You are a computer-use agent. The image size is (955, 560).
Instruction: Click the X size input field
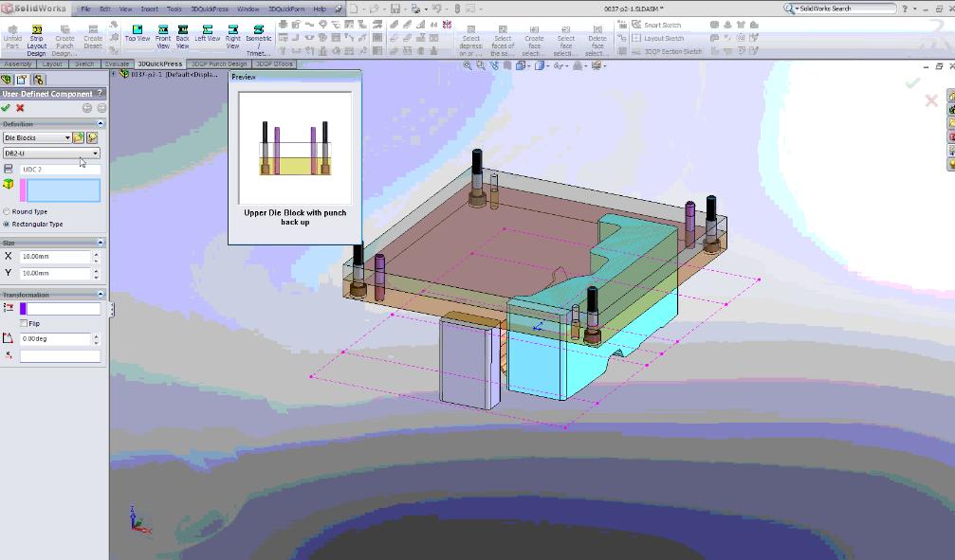pos(55,257)
